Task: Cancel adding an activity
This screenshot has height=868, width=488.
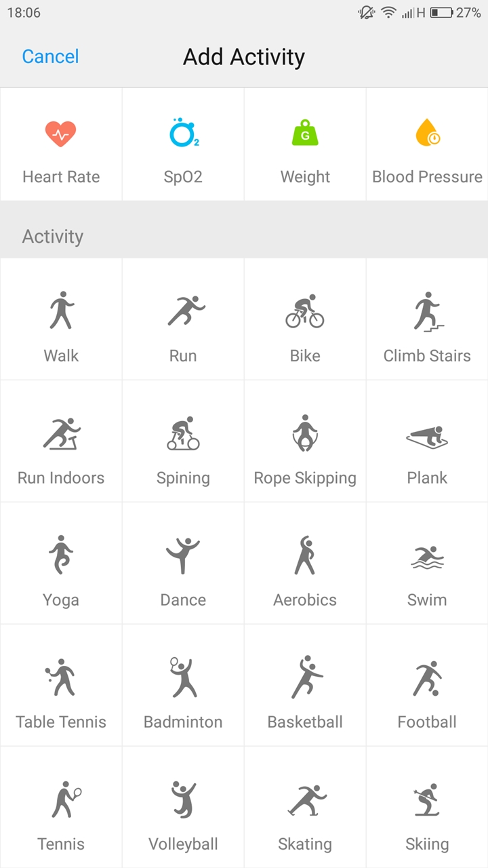Action: 50,56
